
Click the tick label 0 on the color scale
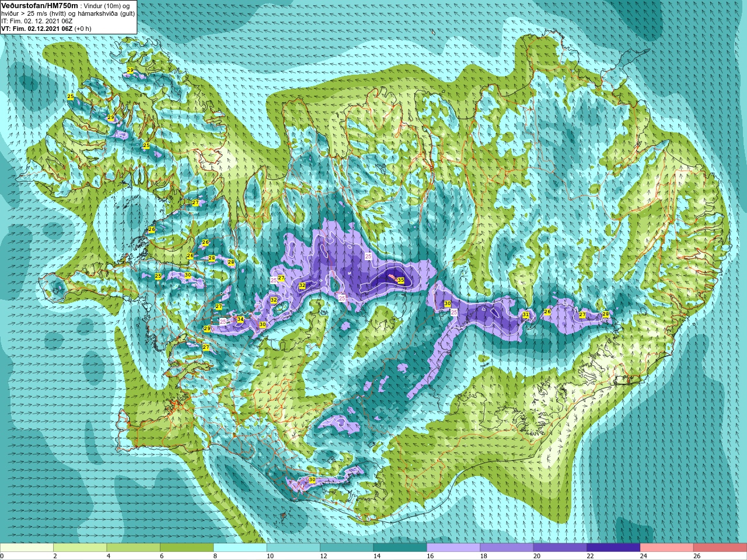pos(2,556)
